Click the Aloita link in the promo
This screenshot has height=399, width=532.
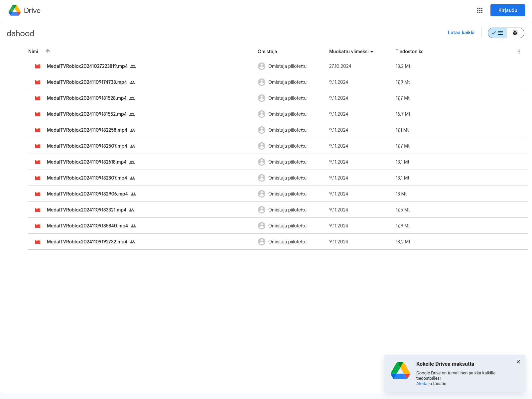coord(422,384)
